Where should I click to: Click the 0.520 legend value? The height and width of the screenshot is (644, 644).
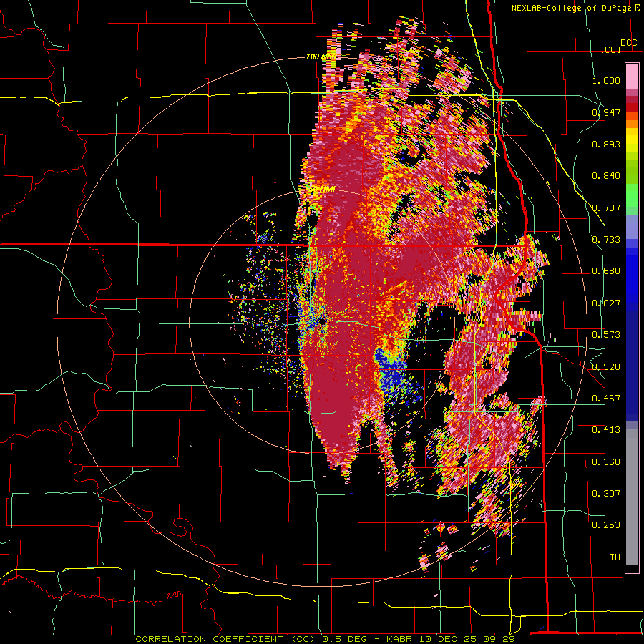pos(606,367)
